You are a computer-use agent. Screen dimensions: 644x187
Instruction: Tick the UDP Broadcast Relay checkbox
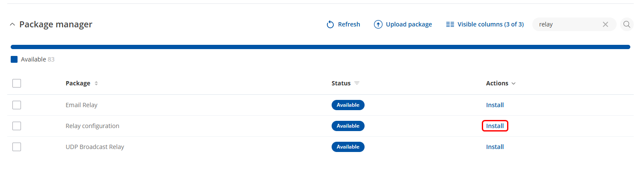tap(17, 147)
